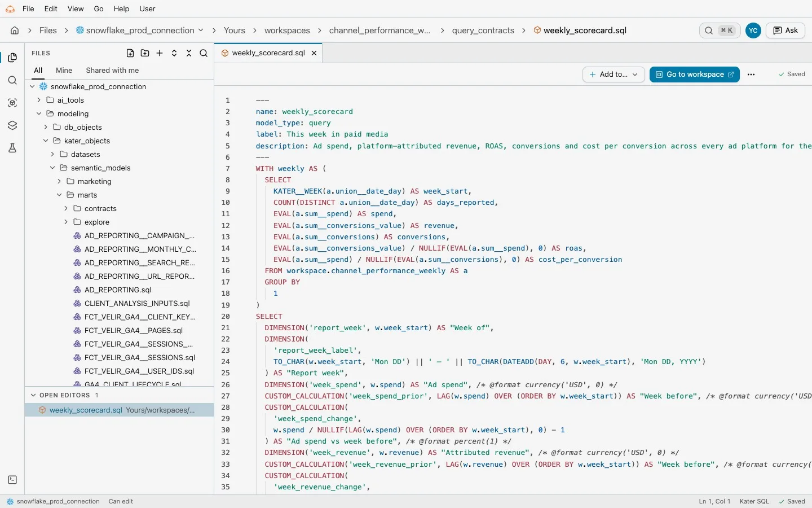Viewport: 812px width, 508px height.
Task: Click the Ask button
Action: click(x=785, y=30)
